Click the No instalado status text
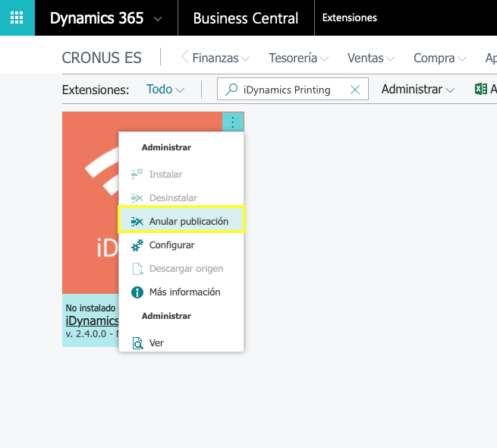This screenshot has width=497, height=448. tap(90, 308)
